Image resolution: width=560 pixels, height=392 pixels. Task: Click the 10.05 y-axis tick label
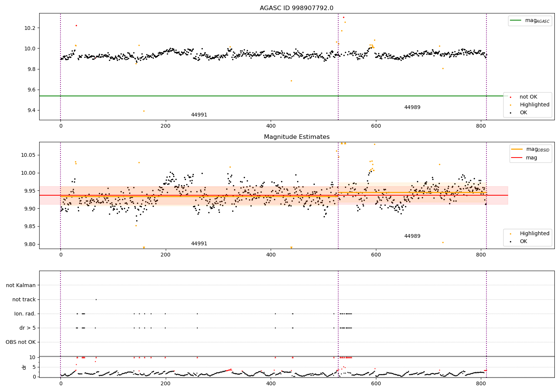pyautogui.click(x=28, y=155)
